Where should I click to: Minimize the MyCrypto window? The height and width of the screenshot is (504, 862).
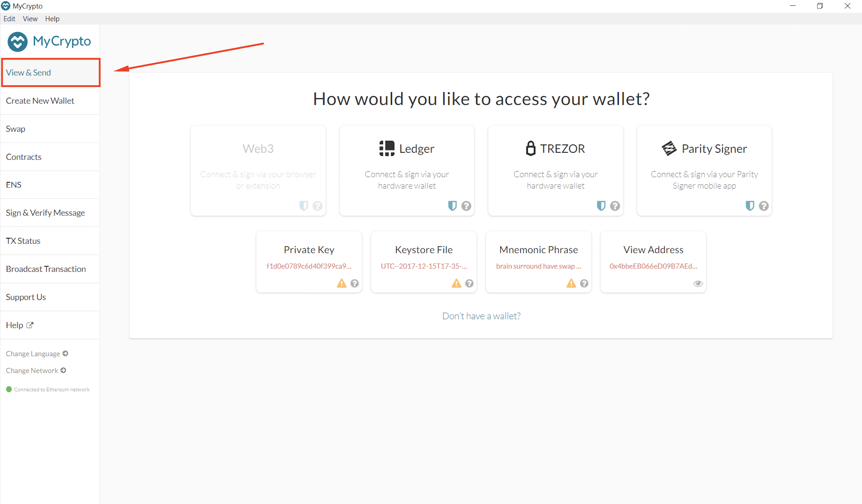pos(793,6)
